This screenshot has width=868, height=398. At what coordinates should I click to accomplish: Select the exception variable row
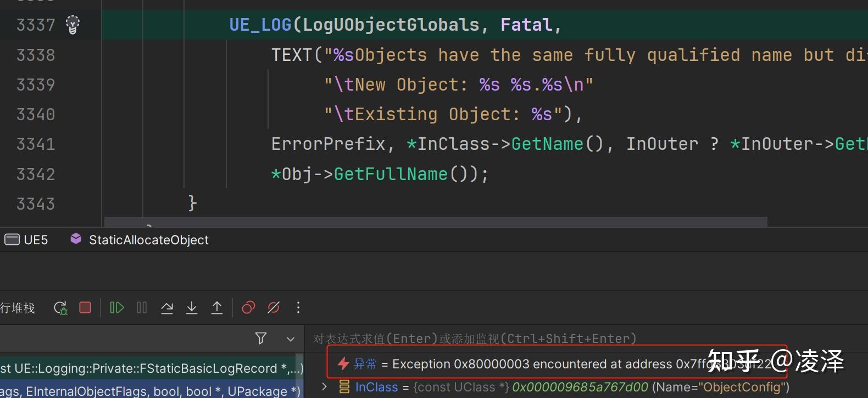(549, 364)
